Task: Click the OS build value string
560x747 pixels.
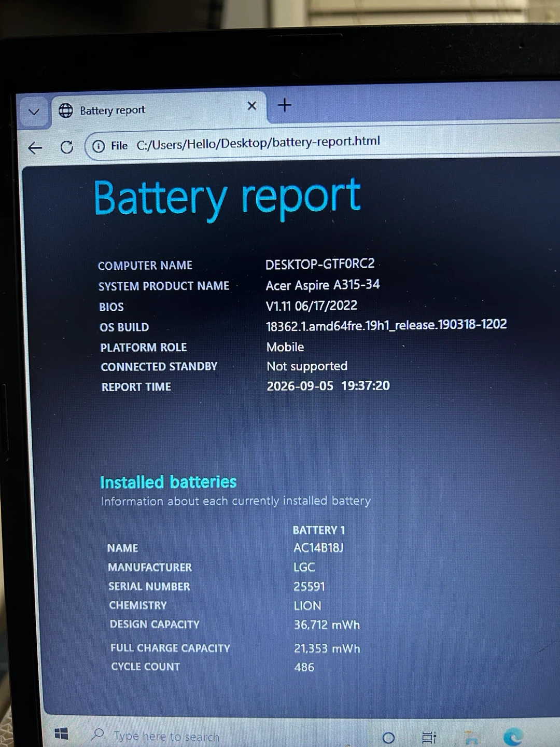Action: point(386,325)
